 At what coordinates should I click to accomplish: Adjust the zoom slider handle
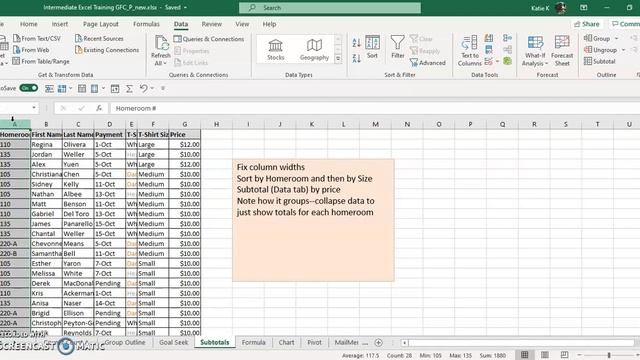(609, 355)
